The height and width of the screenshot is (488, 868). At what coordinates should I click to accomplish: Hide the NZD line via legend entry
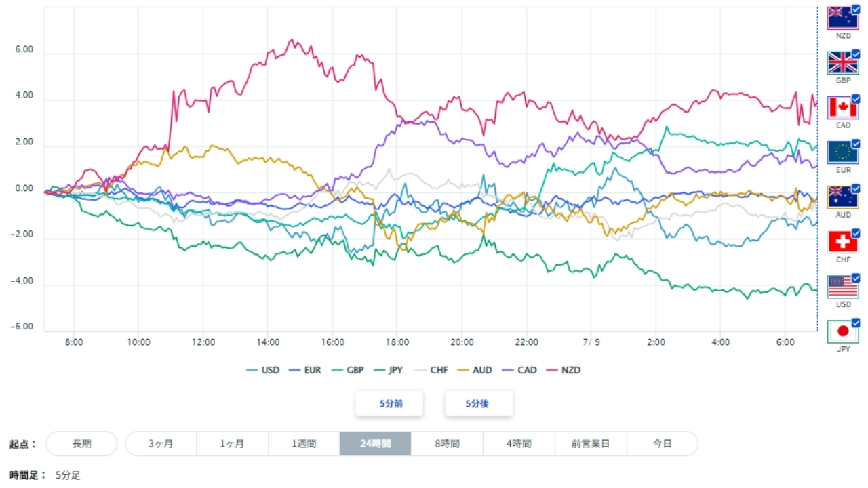(x=564, y=370)
